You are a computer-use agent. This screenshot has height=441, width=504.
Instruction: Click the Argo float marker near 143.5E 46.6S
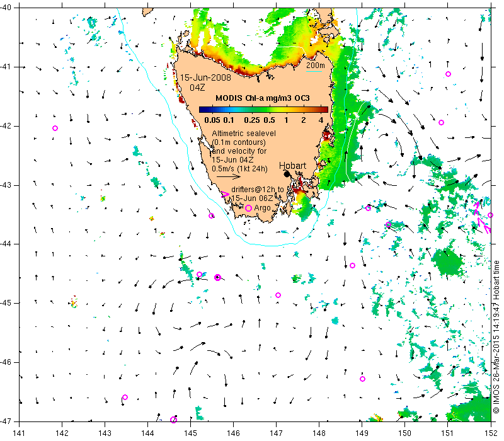(125, 398)
